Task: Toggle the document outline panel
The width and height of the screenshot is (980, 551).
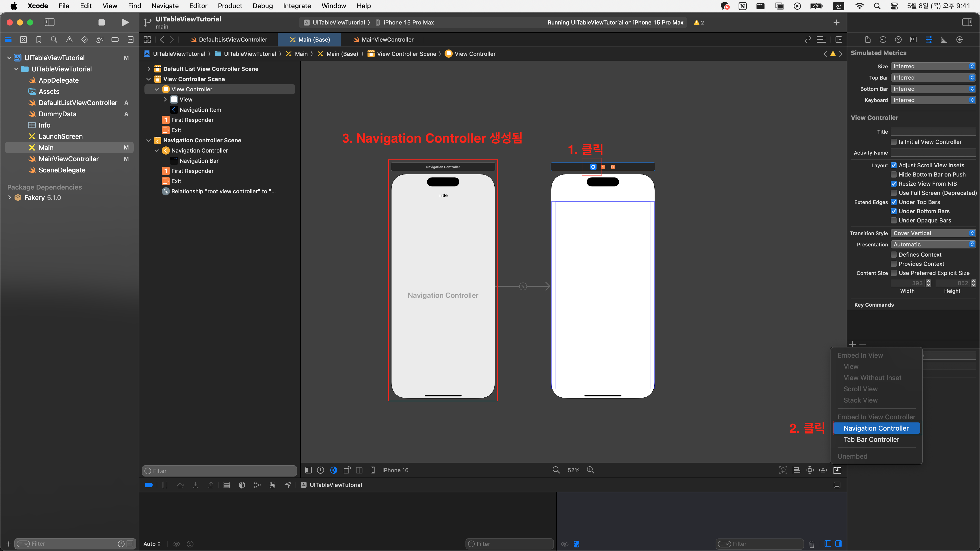Action: click(309, 470)
